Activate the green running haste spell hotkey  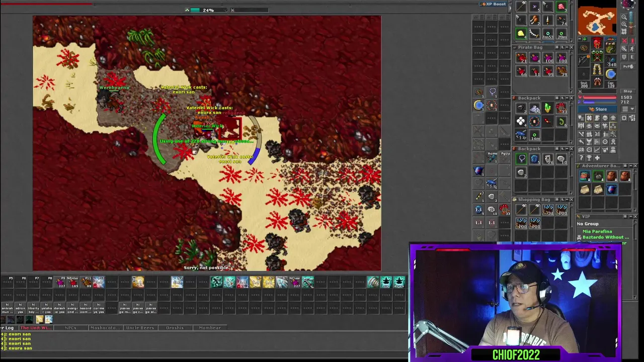[216, 282]
